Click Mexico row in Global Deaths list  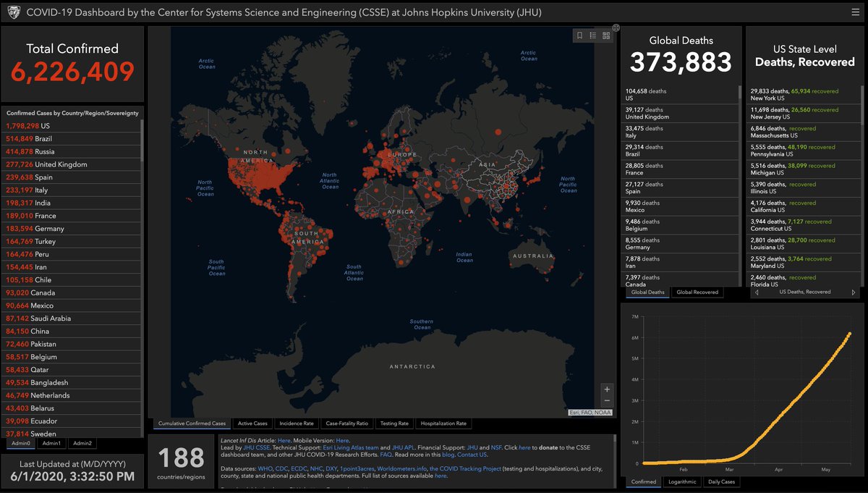coord(680,207)
